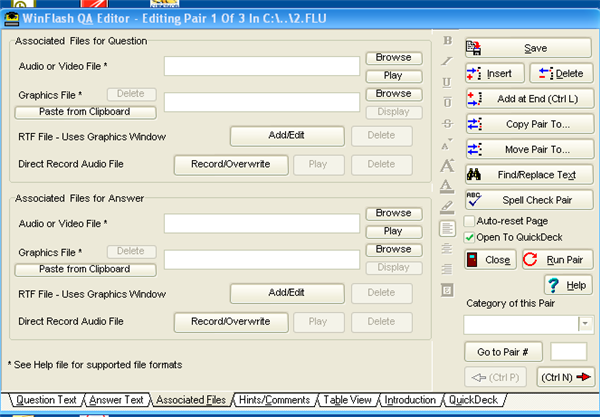600x417 pixels.
Task: Play the answer audio or video file
Action: [x=394, y=231]
